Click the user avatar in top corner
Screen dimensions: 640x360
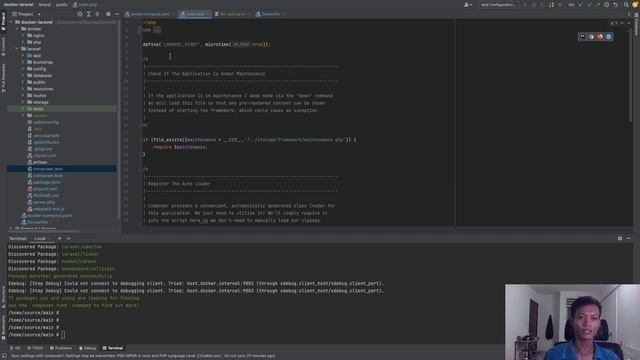[635, 5]
